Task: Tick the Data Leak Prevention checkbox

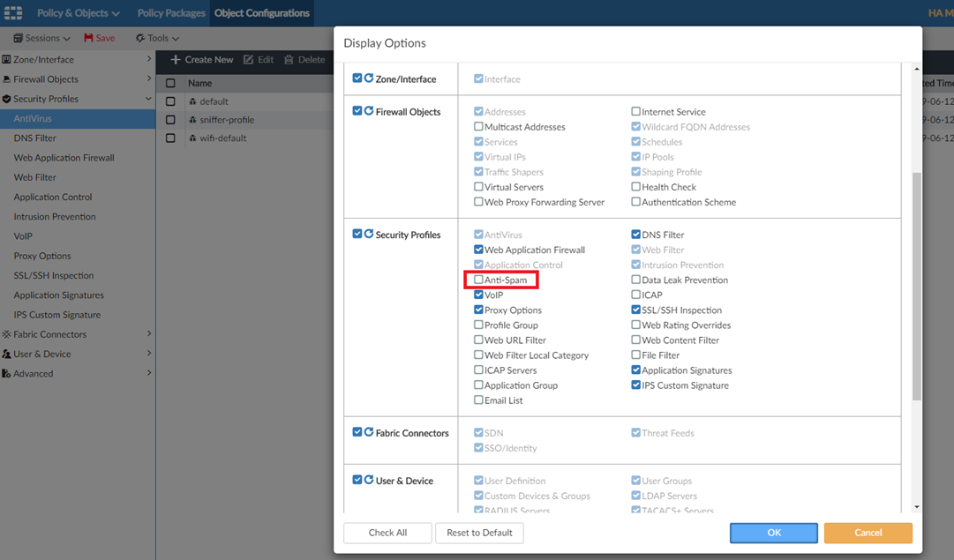Action: pos(636,280)
